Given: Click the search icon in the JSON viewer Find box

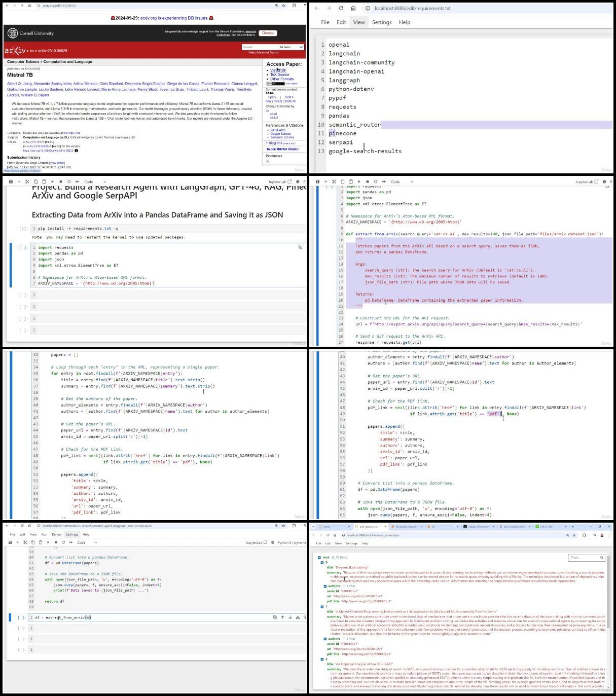Looking at the screenshot, I should [602, 558].
